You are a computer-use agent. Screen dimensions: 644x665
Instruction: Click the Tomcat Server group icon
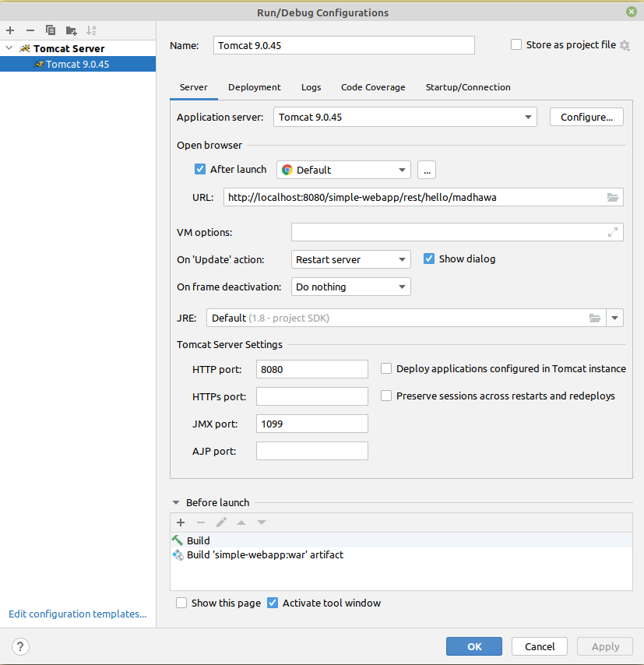[25, 48]
